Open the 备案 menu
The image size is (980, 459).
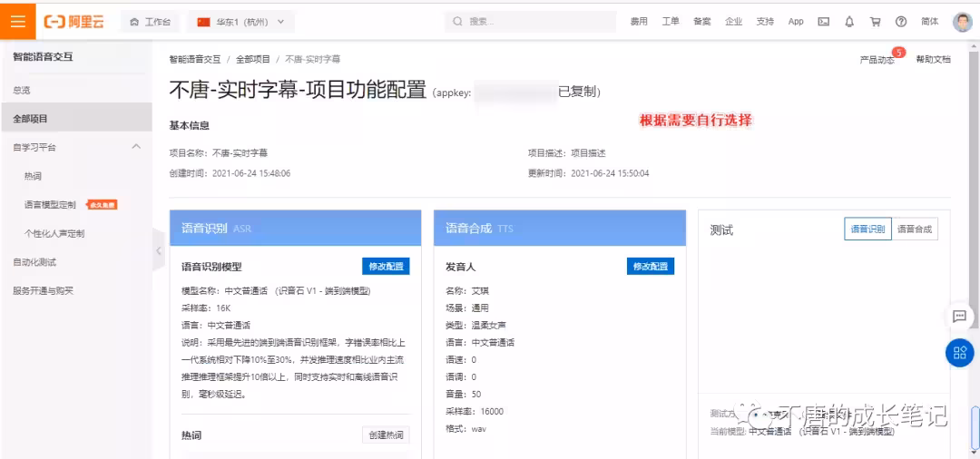[701, 22]
